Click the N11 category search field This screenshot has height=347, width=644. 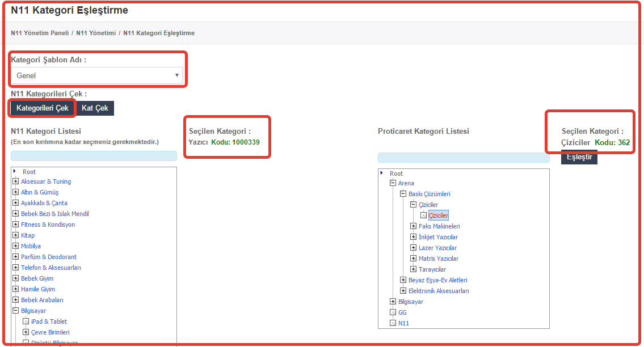[94, 155]
